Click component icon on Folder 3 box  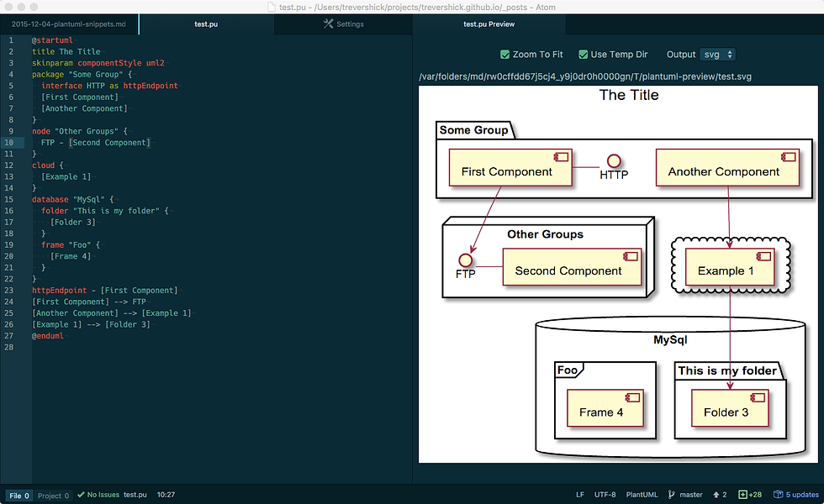click(758, 397)
